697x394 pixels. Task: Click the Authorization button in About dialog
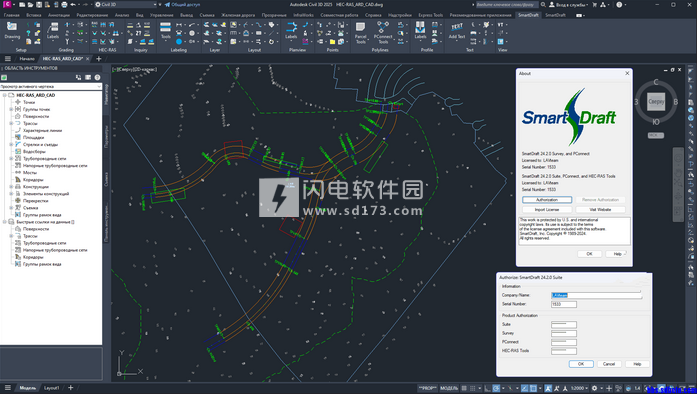(547, 200)
